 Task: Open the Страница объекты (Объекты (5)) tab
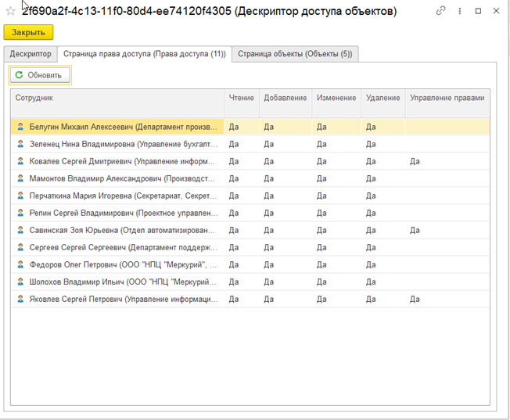295,54
